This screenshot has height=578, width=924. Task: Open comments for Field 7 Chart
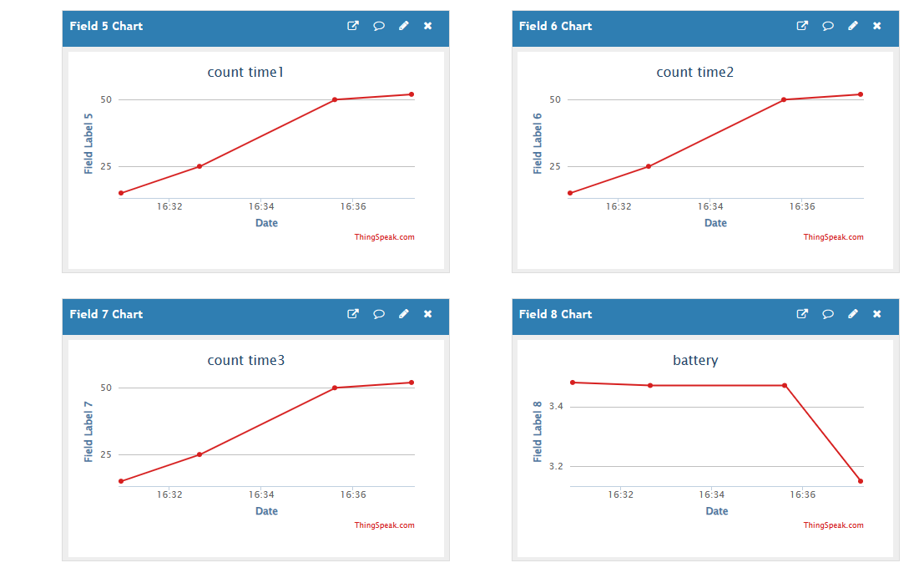379,314
